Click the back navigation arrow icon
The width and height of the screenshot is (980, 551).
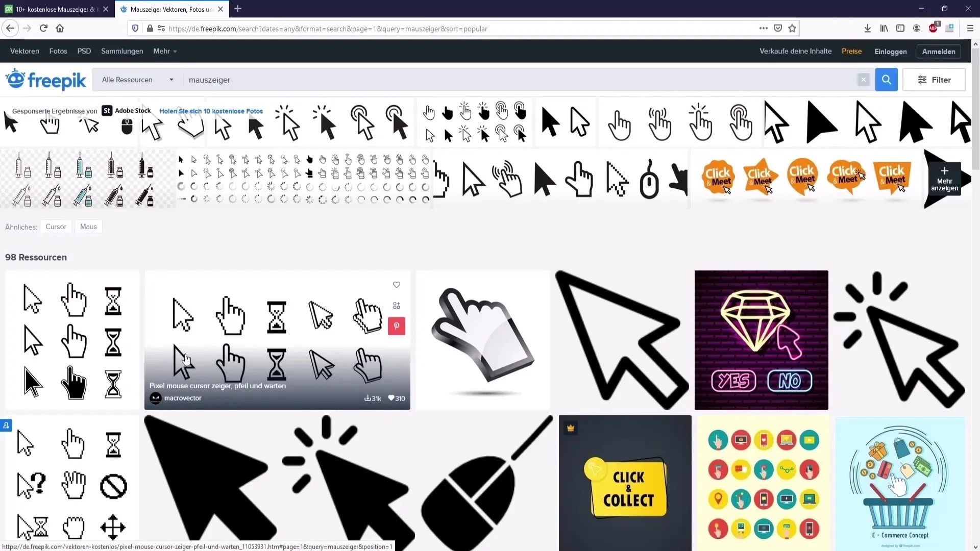10,28
